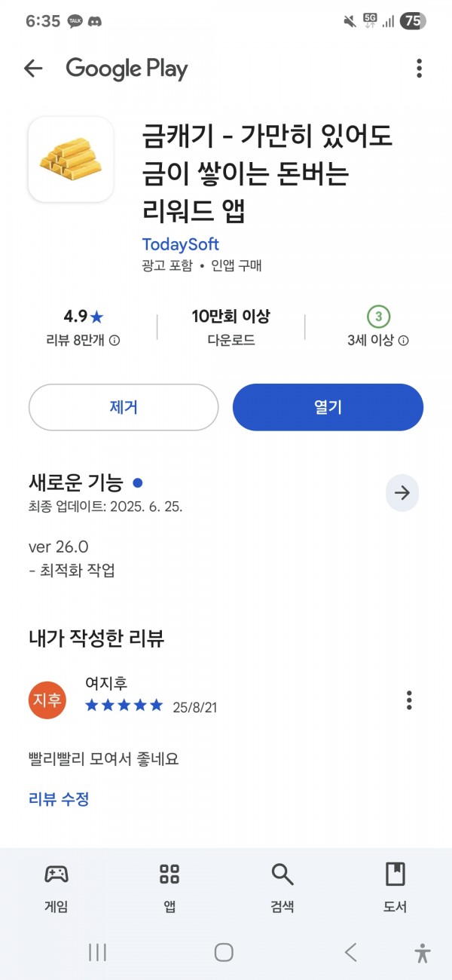
Task: Go back with the top-left arrow
Action: [33, 69]
